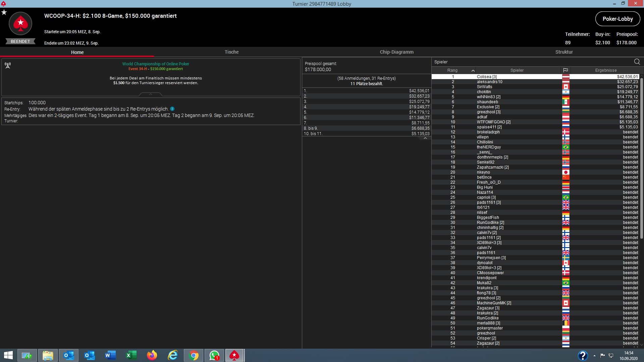The image size is (644, 362).
Task: Toggle Rang column sort arrow
Action: tap(473, 70)
